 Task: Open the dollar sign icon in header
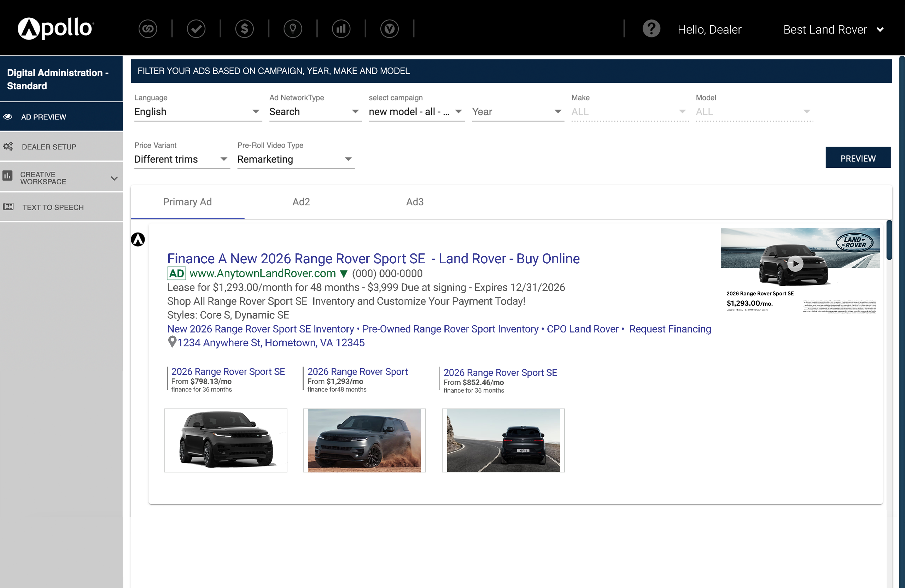pos(244,29)
